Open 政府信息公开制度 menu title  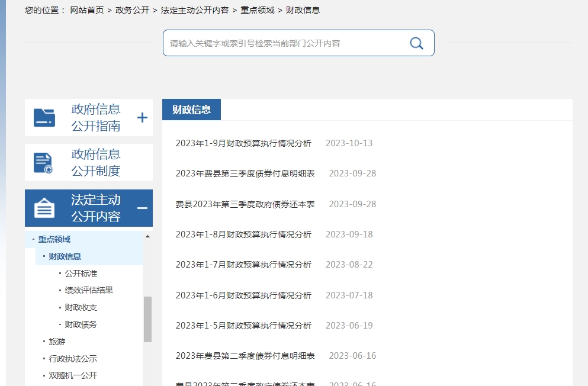[96, 163]
